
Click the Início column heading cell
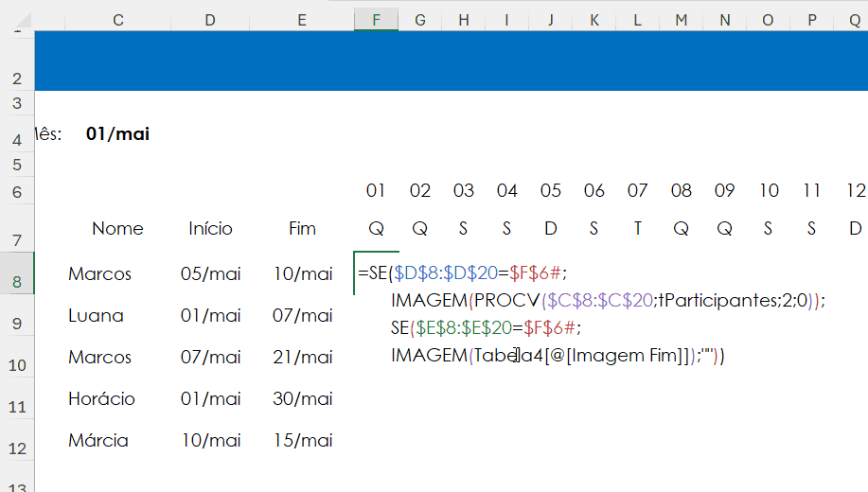click(210, 228)
